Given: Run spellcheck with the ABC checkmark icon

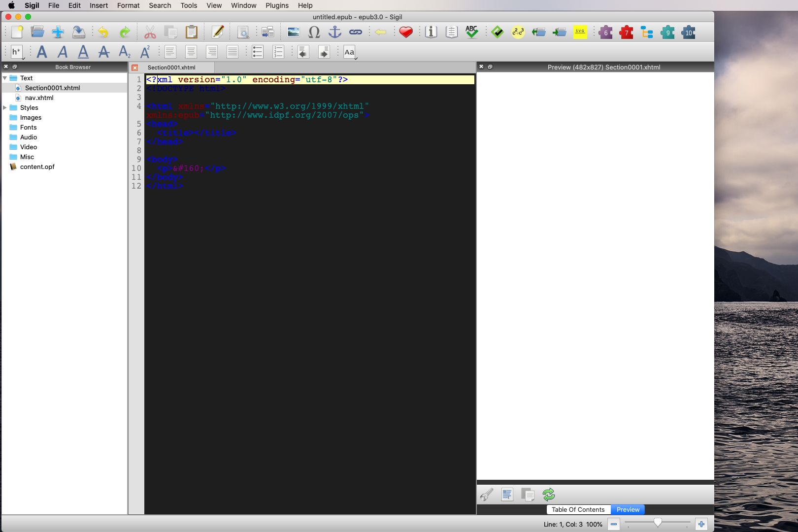Looking at the screenshot, I should (x=472, y=33).
